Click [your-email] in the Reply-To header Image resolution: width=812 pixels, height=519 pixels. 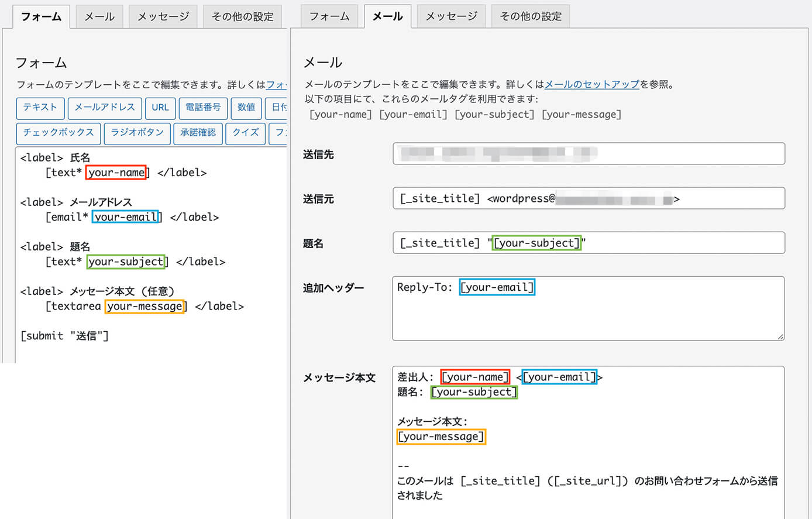coord(497,287)
